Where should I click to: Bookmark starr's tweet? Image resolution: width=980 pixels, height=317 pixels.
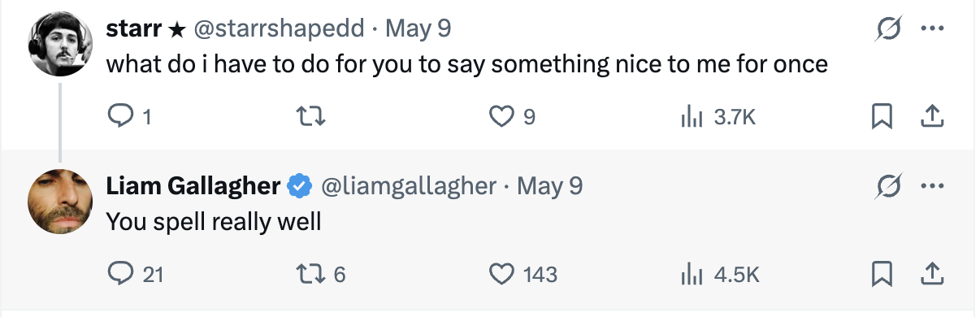(882, 118)
